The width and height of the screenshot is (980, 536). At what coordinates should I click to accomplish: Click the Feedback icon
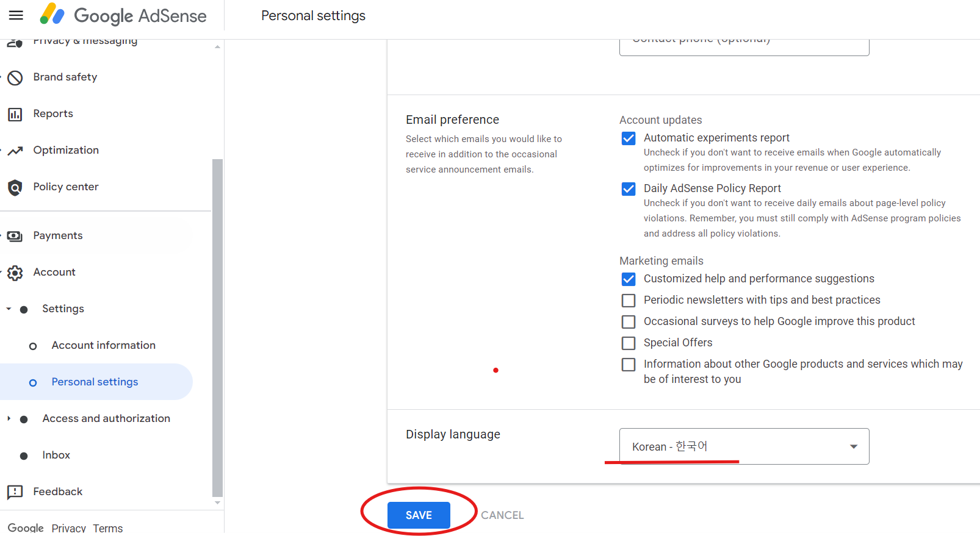15,492
